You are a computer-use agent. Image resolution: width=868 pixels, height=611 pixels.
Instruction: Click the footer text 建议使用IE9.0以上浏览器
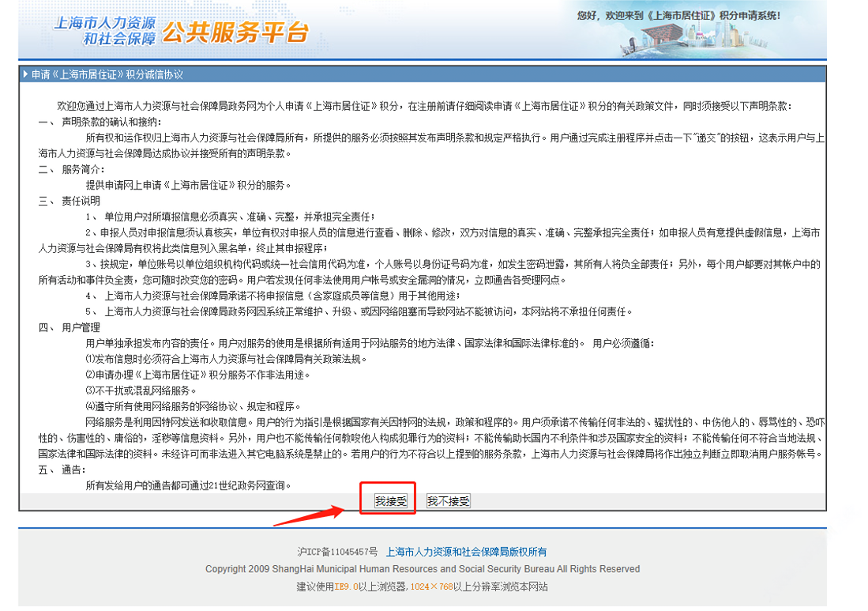click(352, 586)
